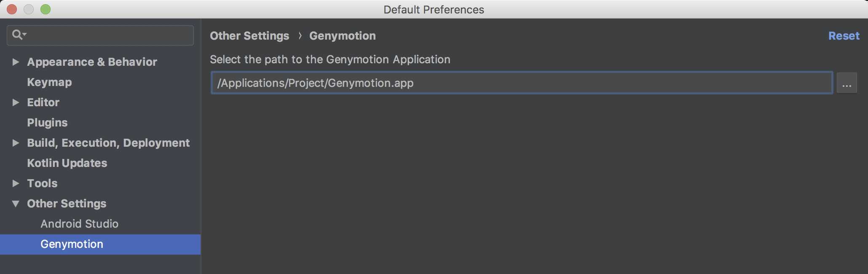The image size is (868, 274).
Task: Click the Genymotion application path field
Action: point(522,83)
